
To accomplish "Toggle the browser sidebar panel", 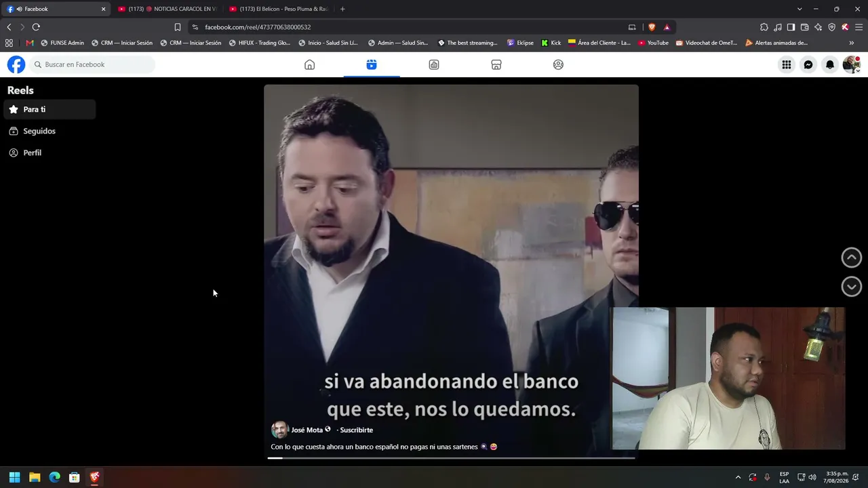I will point(791,27).
